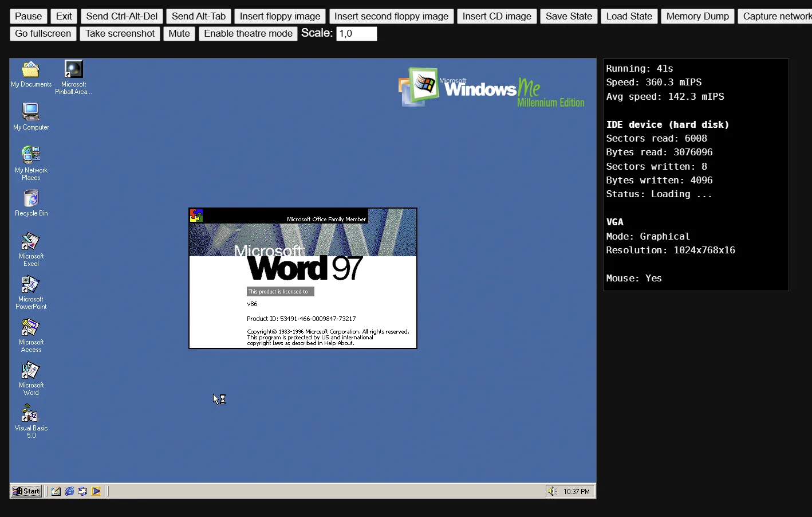Click Insert CD image button
This screenshot has height=517, width=812.
497,16
